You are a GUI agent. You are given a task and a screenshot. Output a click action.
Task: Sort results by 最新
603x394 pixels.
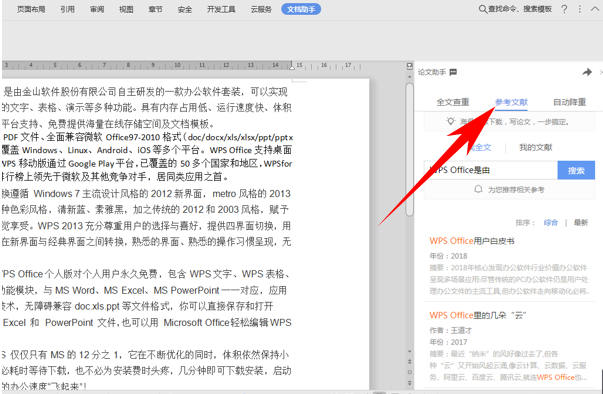click(x=581, y=223)
